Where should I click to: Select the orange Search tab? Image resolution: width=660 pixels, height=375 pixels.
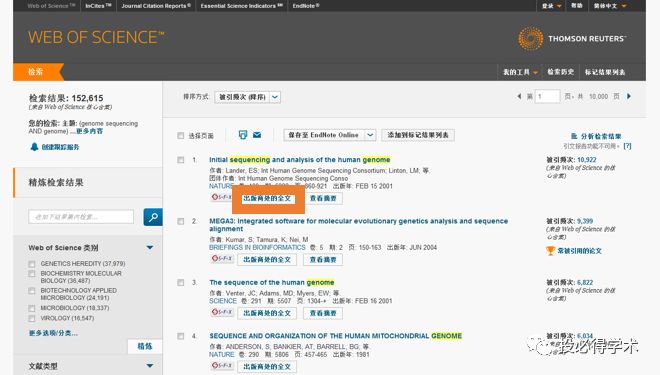pyautogui.click(x=37, y=72)
